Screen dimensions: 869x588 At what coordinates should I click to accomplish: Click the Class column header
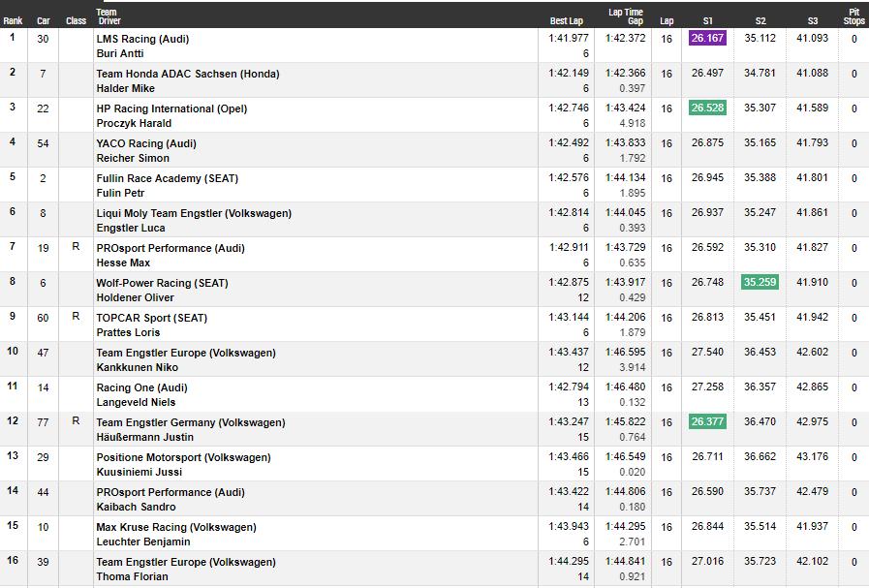click(76, 21)
